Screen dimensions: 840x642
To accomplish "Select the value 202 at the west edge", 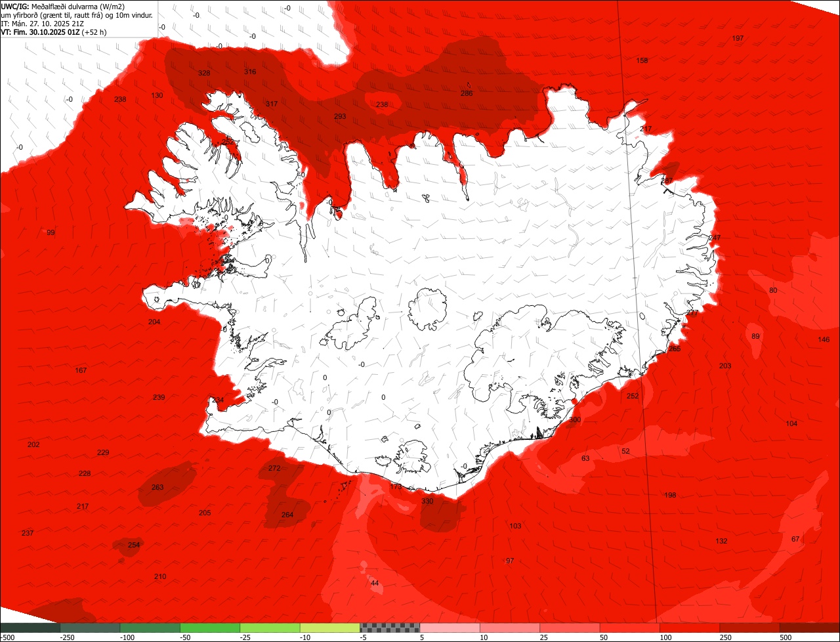I will [x=33, y=444].
